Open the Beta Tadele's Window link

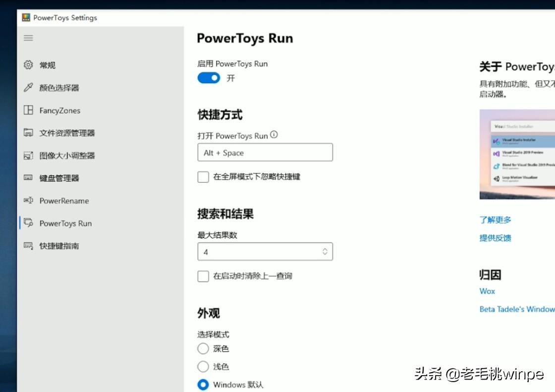point(517,309)
